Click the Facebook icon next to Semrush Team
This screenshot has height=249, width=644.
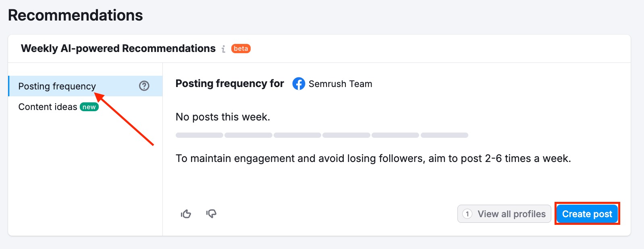[x=299, y=84]
